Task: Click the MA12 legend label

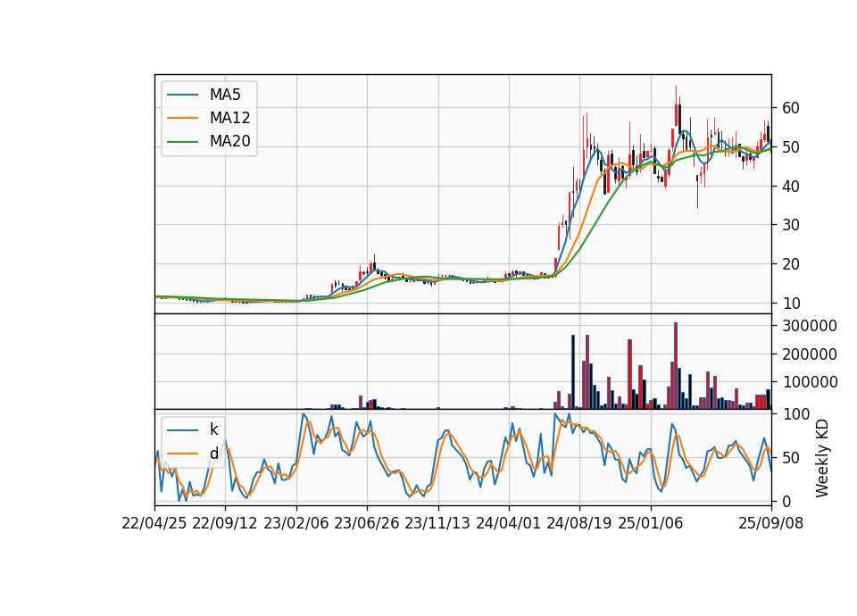Action: coord(229,118)
